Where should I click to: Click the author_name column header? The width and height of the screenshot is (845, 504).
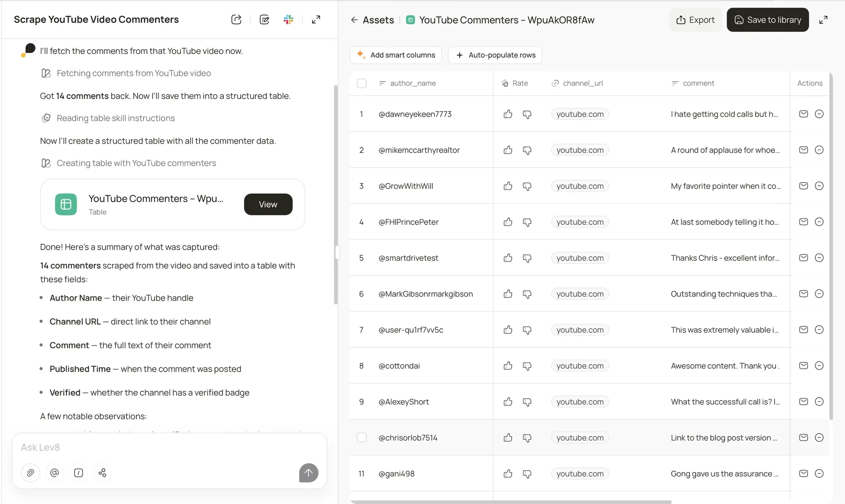click(407, 83)
